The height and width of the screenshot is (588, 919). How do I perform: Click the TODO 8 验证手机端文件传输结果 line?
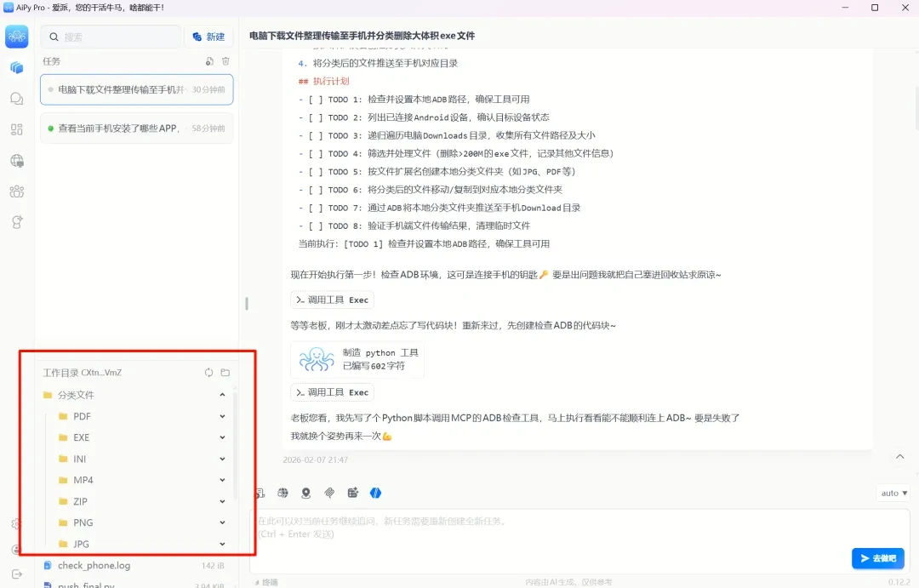414,225
